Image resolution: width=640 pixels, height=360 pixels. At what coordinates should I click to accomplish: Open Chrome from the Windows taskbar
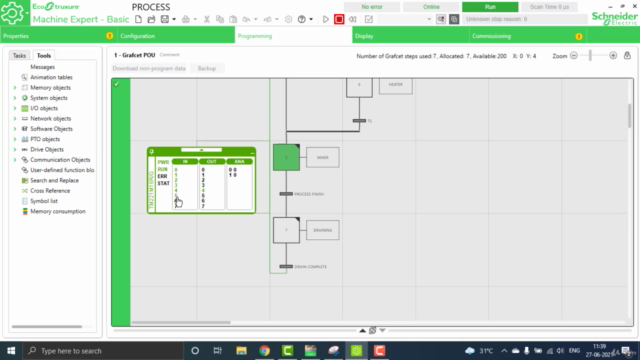click(264, 351)
